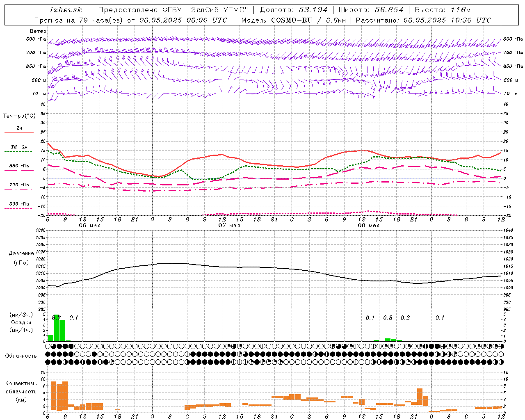Click the (мм/1ч.) unit label
The image size is (525, 420).
click(21, 330)
